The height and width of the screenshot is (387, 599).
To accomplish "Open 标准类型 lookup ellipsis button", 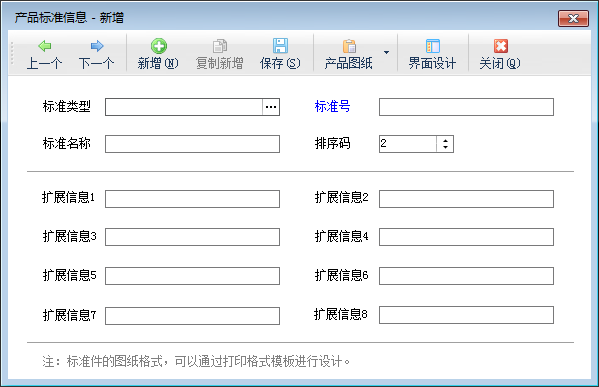I will (271, 107).
